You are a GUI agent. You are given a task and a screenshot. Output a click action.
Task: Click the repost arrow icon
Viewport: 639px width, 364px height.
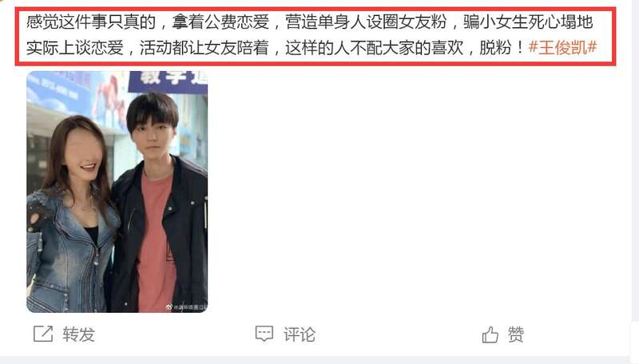(43, 334)
